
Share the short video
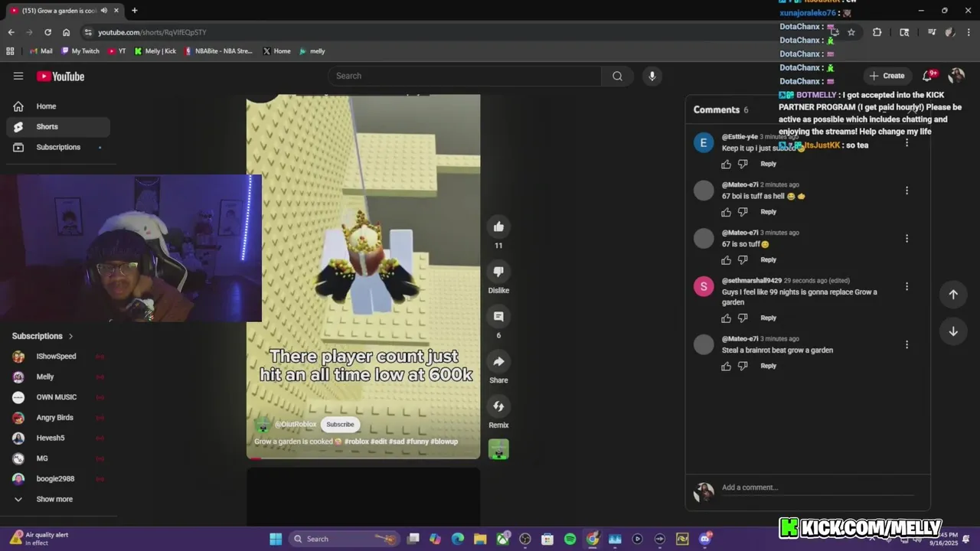[498, 361]
